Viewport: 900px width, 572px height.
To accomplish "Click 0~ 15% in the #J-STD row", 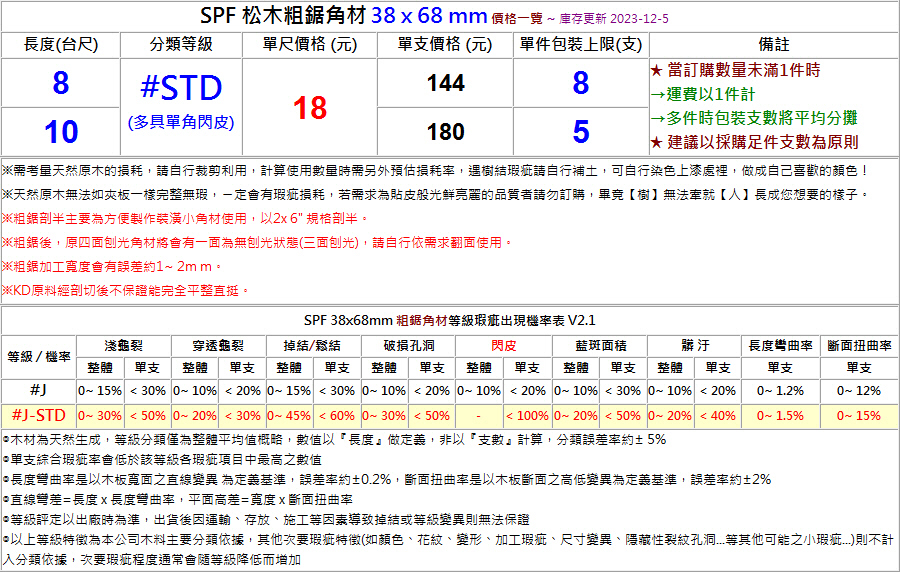I will pos(859,416).
